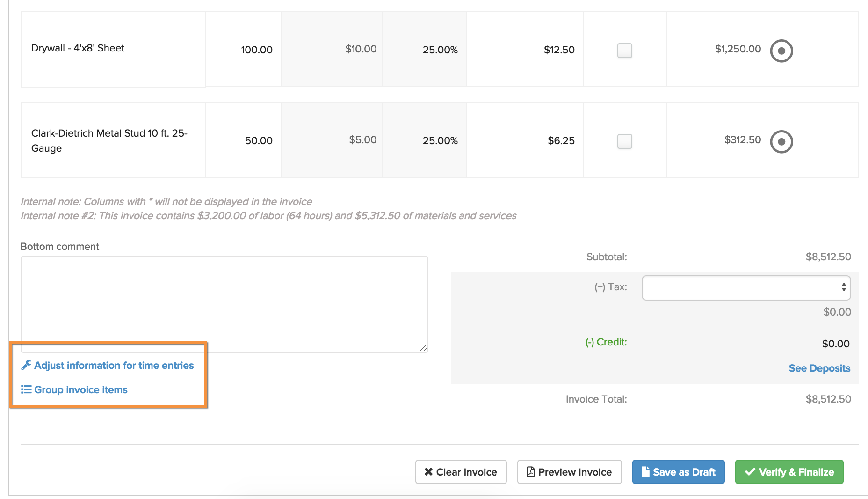This screenshot has height=499, width=868.
Task: Click the Drywall cost value $10.00
Action: click(x=361, y=49)
